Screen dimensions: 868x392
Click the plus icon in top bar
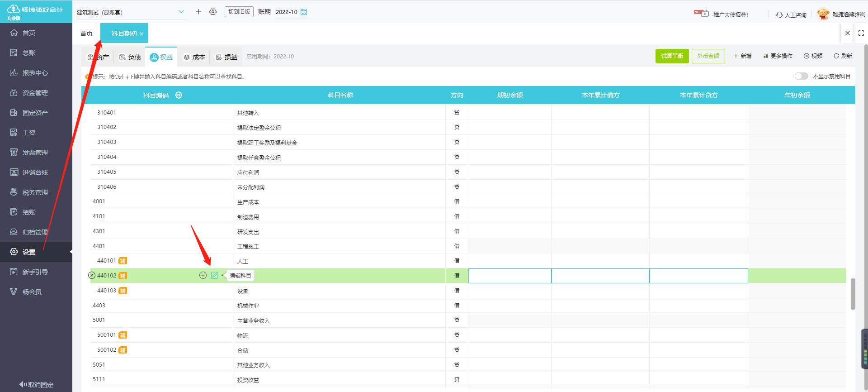click(x=198, y=12)
